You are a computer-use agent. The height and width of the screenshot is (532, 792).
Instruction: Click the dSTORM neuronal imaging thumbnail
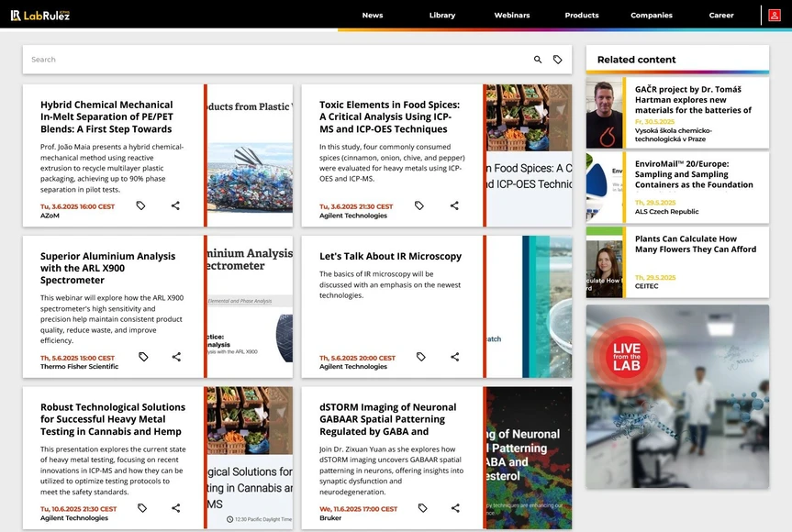click(530, 458)
